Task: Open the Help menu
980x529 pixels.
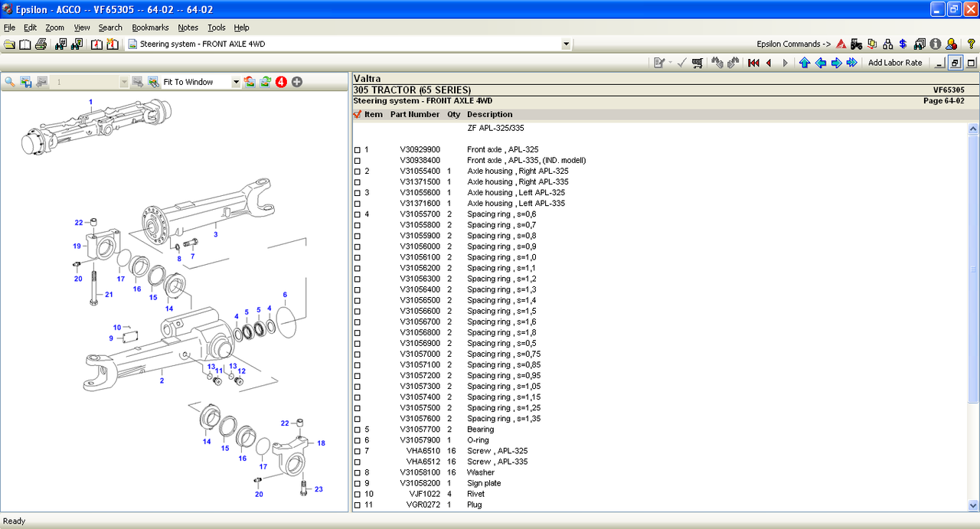Action: [241, 28]
